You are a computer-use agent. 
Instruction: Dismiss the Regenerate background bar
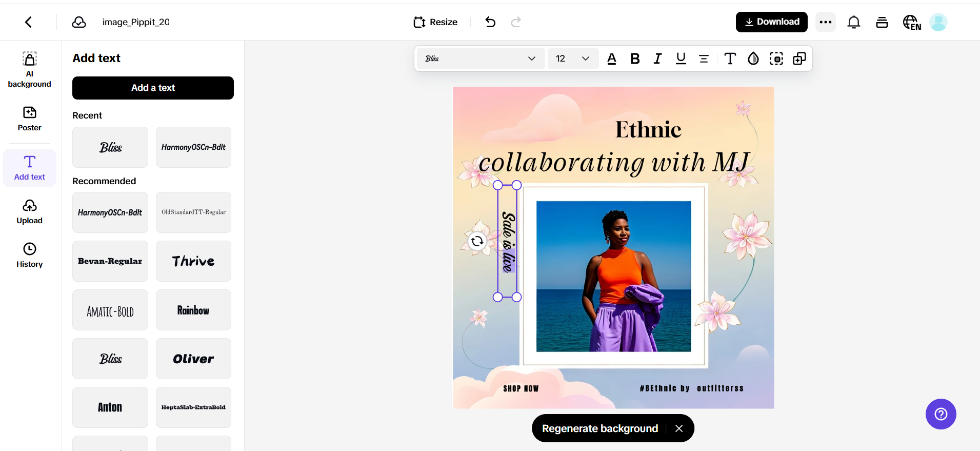[x=679, y=428]
